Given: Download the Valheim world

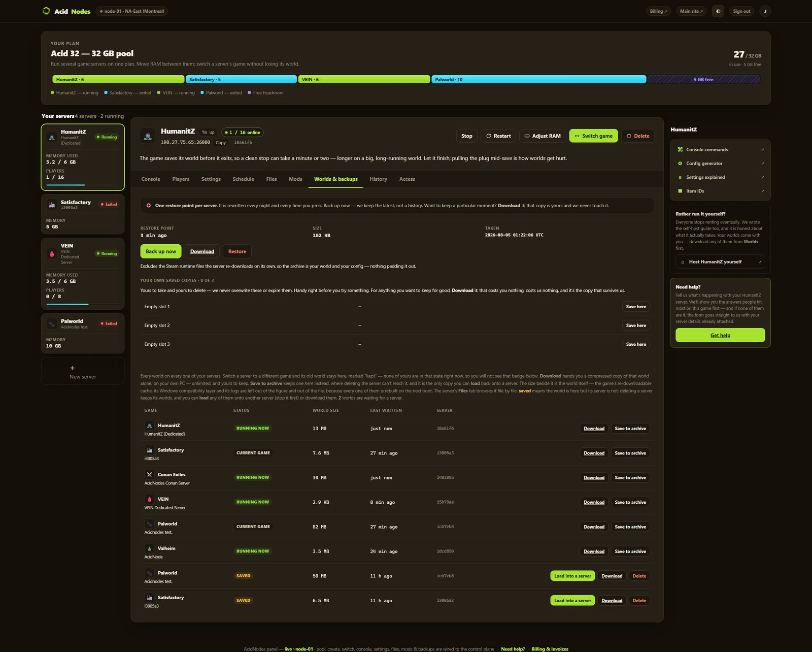Looking at the screenshot, I should [x=594, y=551].
